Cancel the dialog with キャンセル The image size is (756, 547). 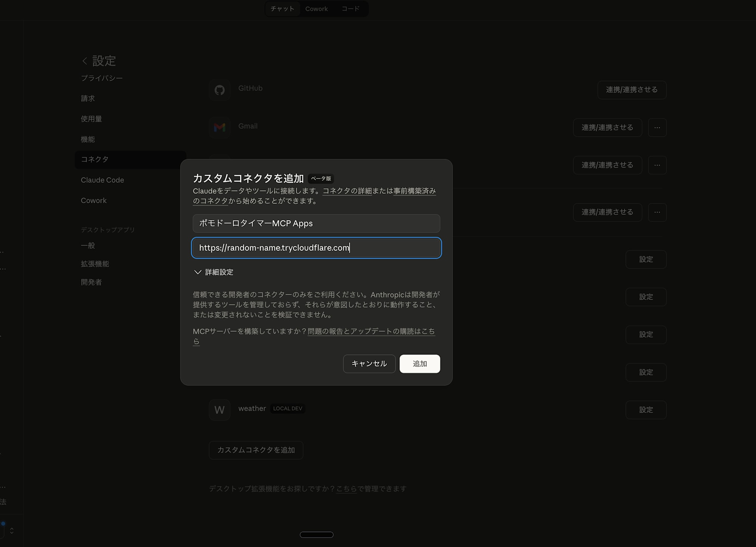click(x=369, y=364)
